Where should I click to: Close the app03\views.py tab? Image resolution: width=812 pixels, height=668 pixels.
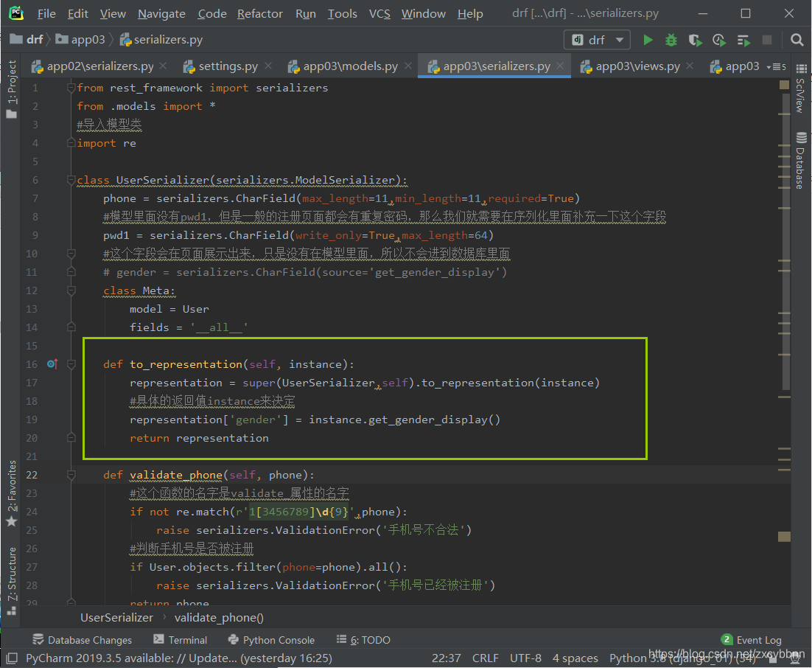point(690,66)
